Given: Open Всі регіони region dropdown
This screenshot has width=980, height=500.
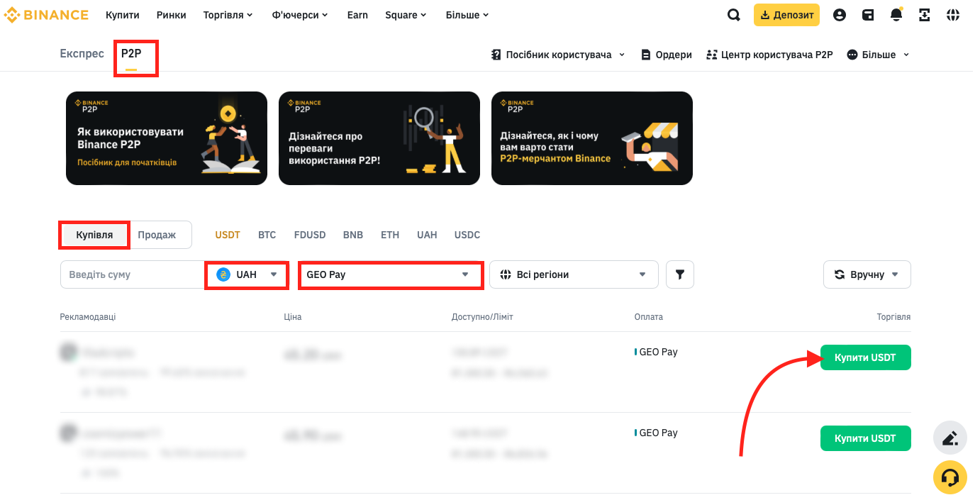Looking at the screenshot, I should click(x=574, y=274).
